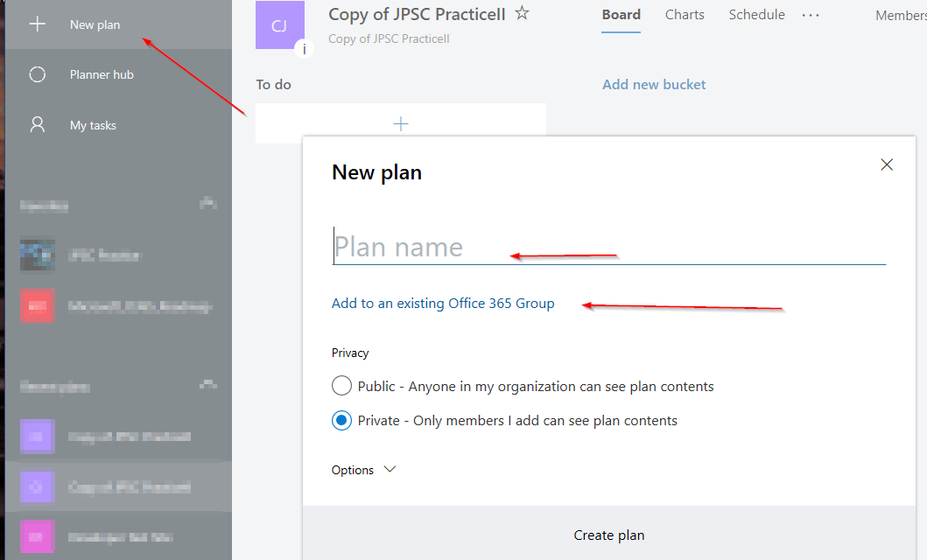Collapse the Favorites group in the sidebar

coord(208,203)
